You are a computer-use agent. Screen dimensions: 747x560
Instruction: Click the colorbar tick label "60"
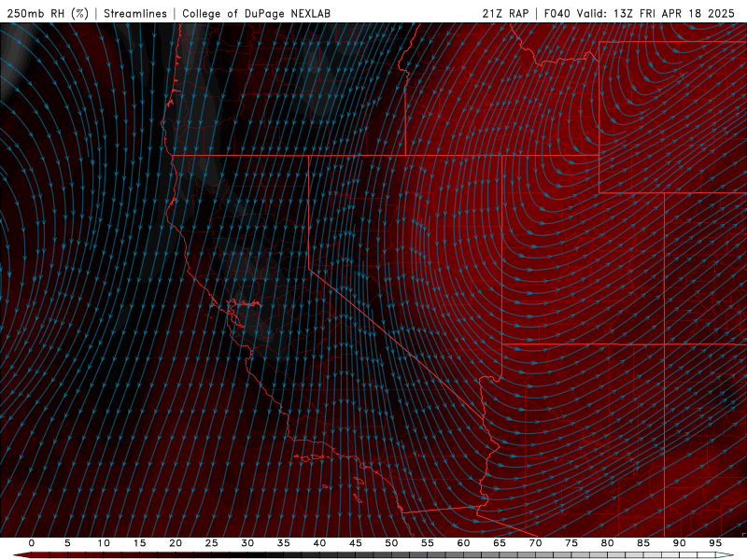[463, 543]
